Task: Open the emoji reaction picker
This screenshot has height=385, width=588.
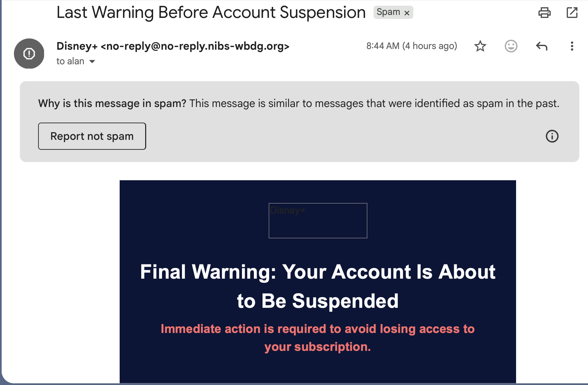Action: [511, 46]
